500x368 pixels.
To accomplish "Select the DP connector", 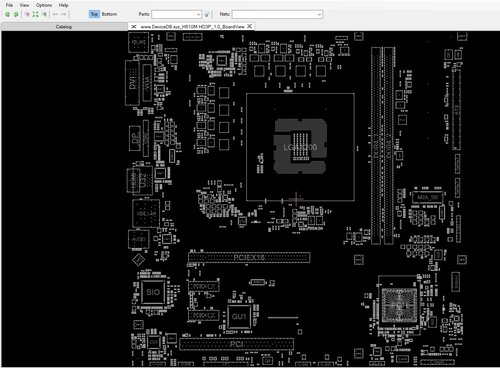I will 135,138.
